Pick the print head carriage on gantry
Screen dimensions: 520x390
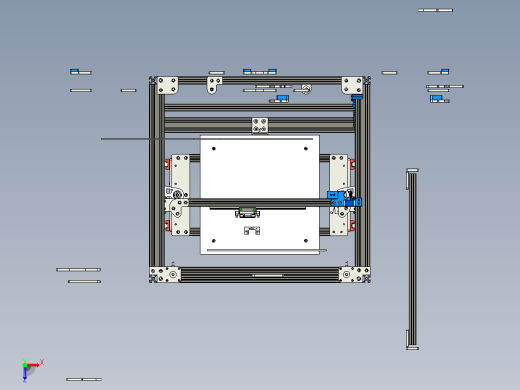[x=247, y=212]
